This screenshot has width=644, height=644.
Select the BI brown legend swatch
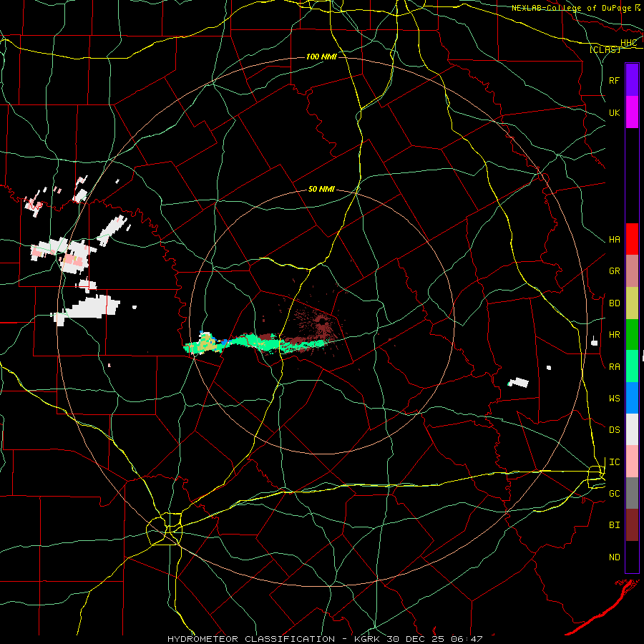pos(632,525)
